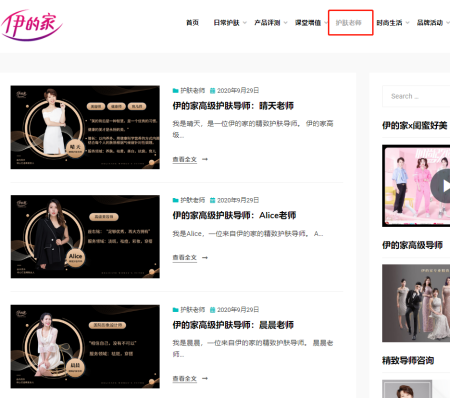The height and width of the screenshot is (398, 450).
Task: Expand the 产品评测 dropdown arrow
Action: tap(285, 23)
